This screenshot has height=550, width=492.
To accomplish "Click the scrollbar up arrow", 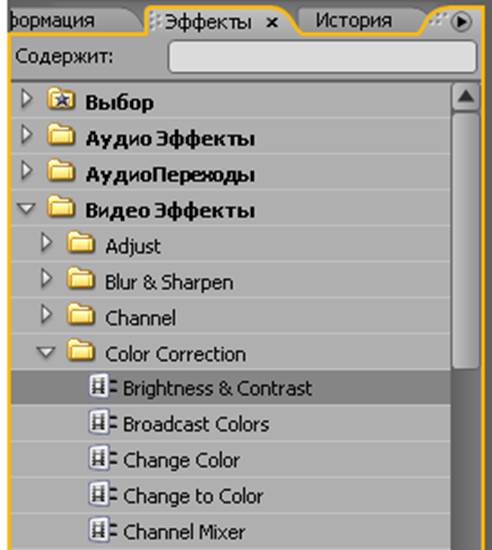I will point(466,96).
